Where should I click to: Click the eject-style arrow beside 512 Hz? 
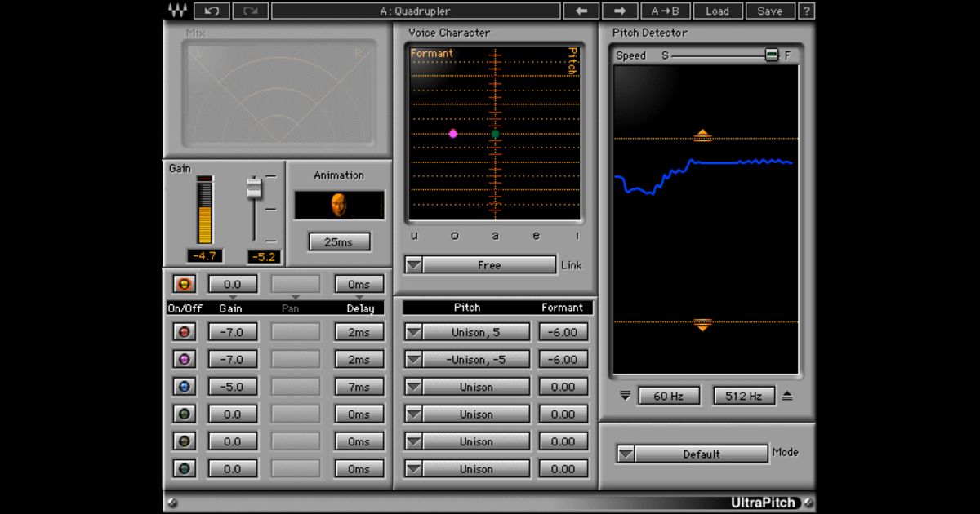tap(785, 395)
